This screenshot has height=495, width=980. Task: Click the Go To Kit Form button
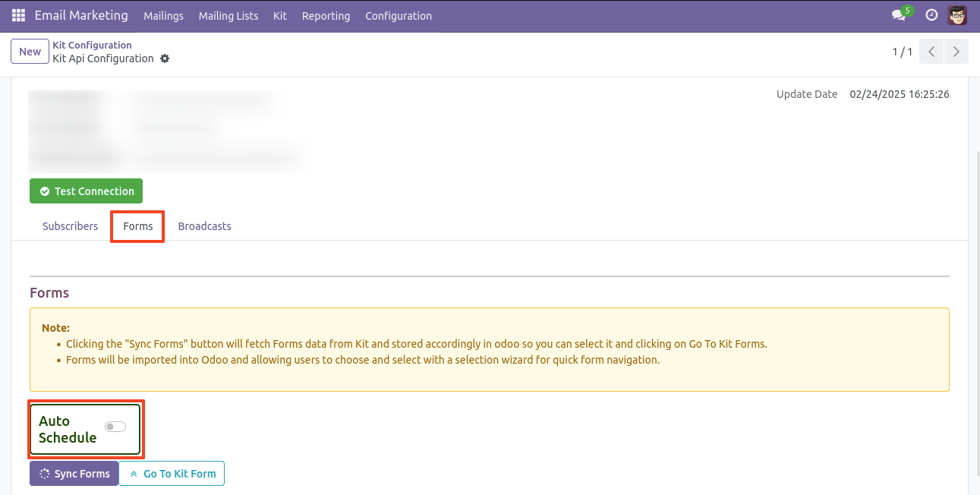tap(172, 474)
